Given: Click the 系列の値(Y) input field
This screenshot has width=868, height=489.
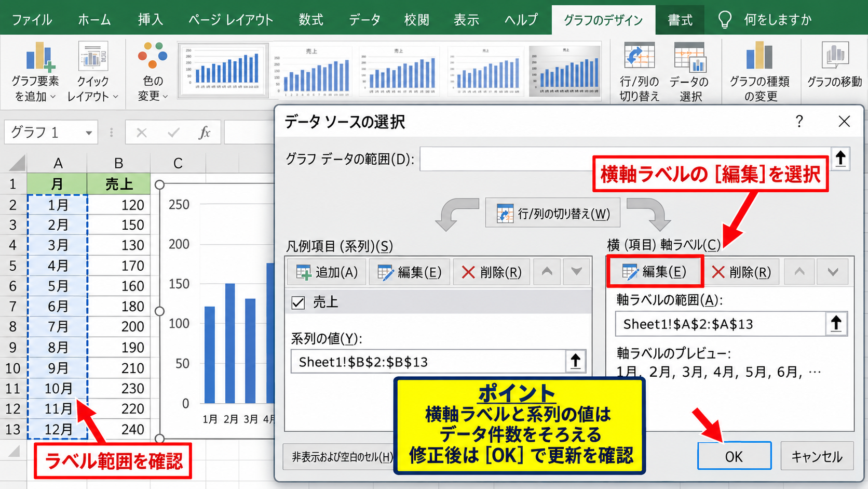Looking at the screenshot, I should (x=428, y=362).
